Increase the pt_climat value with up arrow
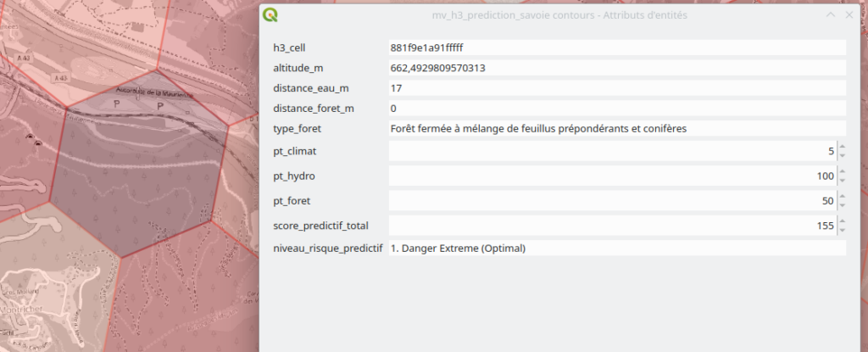 pyautogui.click(x=841, y=147)
